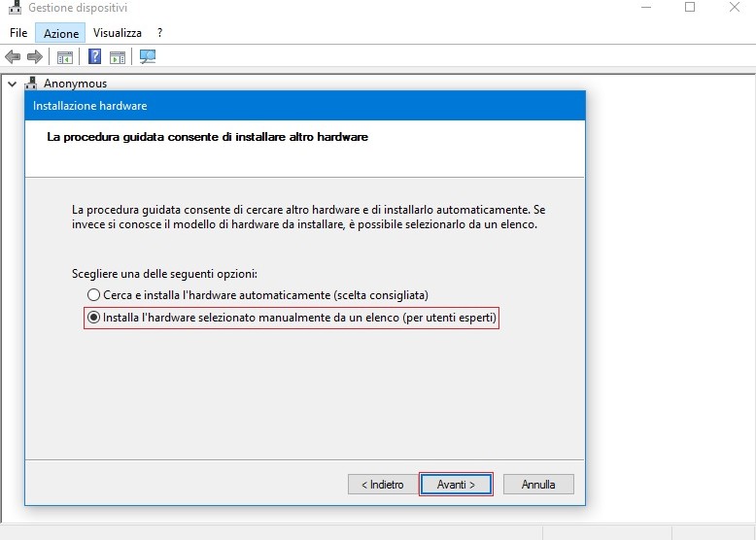Open the Visualizza menu

pyautogui.click(x=118, y=33)
